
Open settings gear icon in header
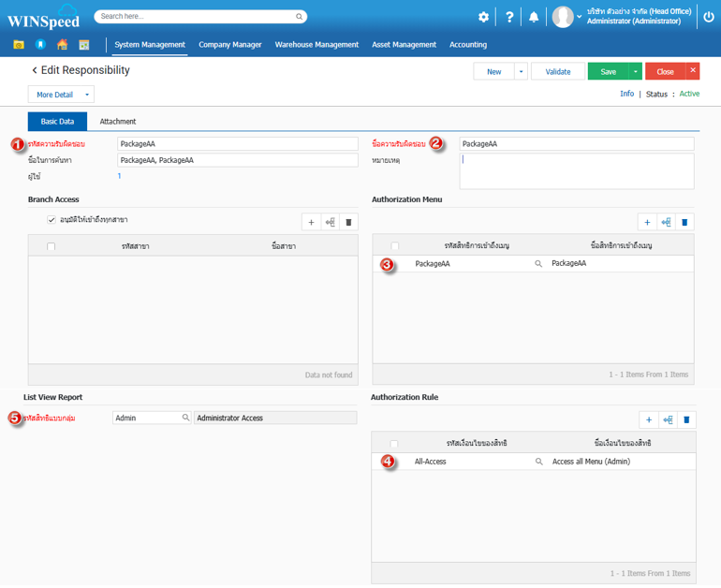tap(483, 17)
